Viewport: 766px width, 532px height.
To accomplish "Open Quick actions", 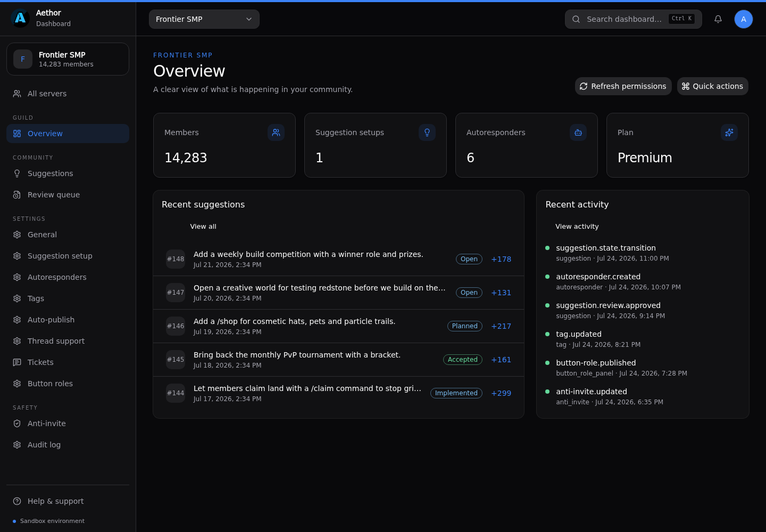I will pyautogui.click(x=713, y=86).
